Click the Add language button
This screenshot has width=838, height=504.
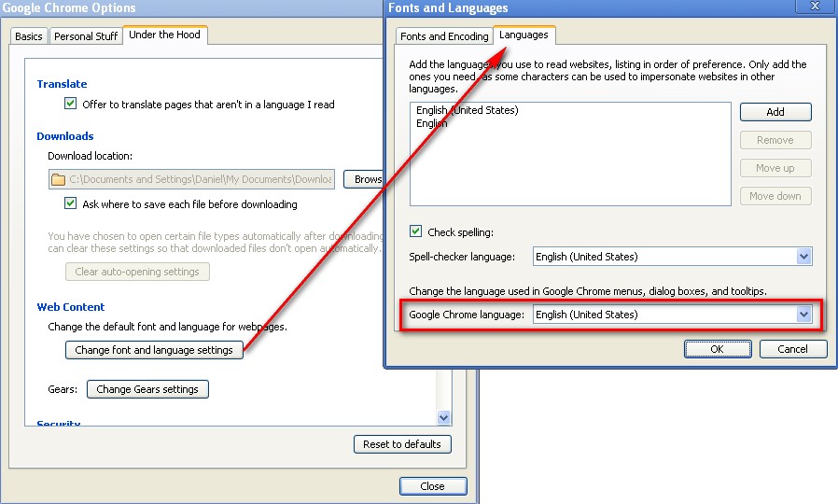[x=775, y=112]
